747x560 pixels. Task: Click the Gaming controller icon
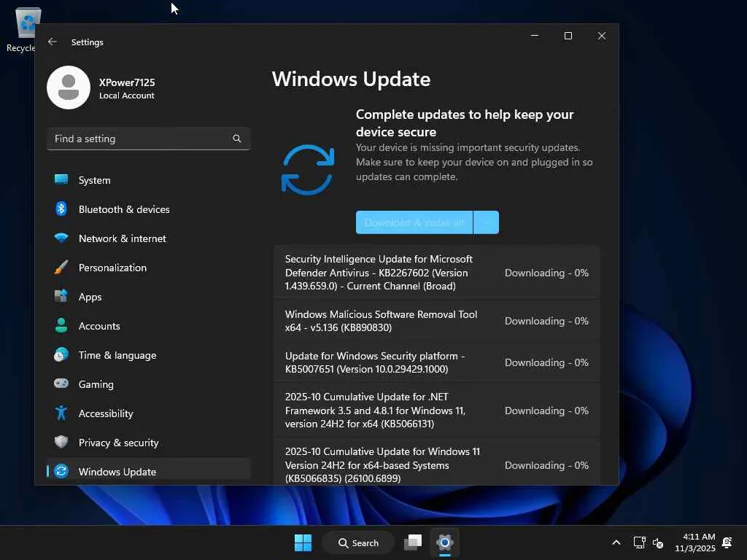(61, 384)
